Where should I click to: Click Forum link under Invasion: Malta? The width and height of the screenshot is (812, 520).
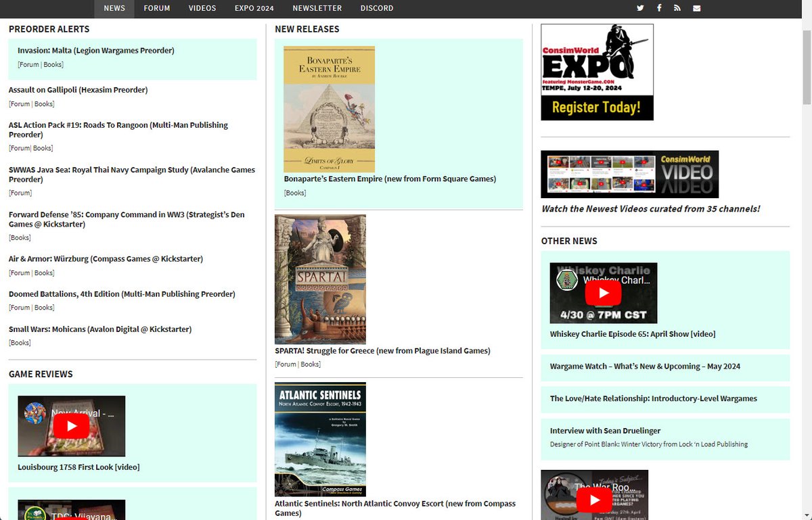pos(29,65)
